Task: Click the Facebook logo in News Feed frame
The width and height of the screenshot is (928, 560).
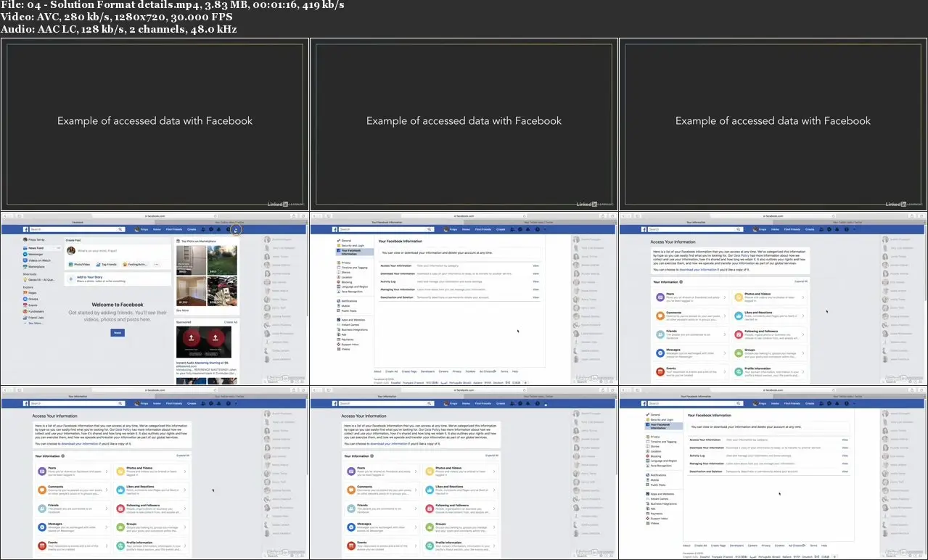Action: pos(25,229)
